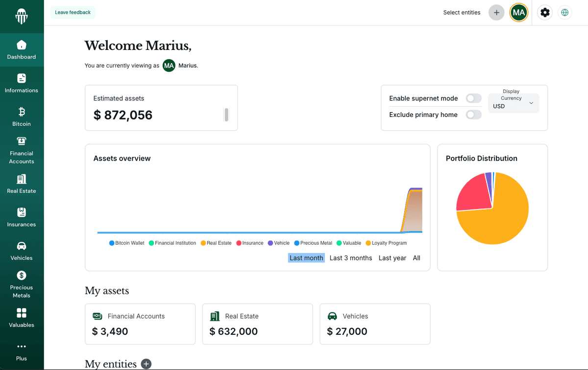Open the Bitcoin section in sidebar

click(x=22, y=116)
